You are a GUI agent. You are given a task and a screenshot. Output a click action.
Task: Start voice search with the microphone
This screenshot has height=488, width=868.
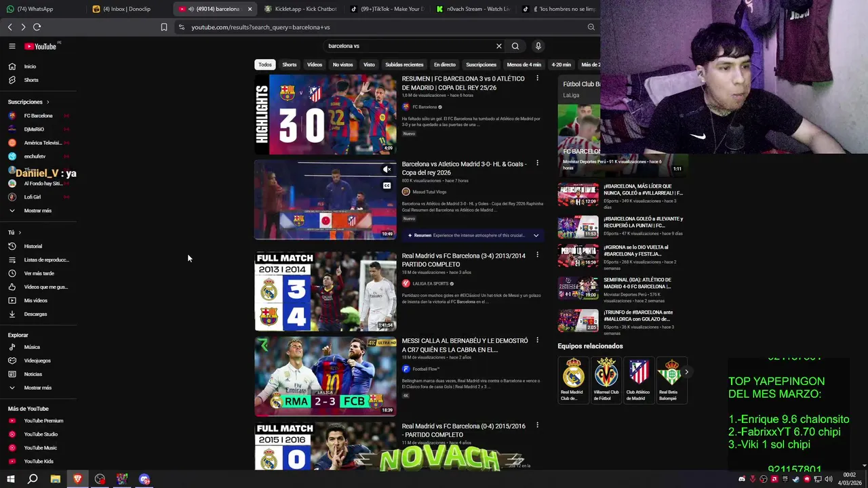click(x=538, y=46)
